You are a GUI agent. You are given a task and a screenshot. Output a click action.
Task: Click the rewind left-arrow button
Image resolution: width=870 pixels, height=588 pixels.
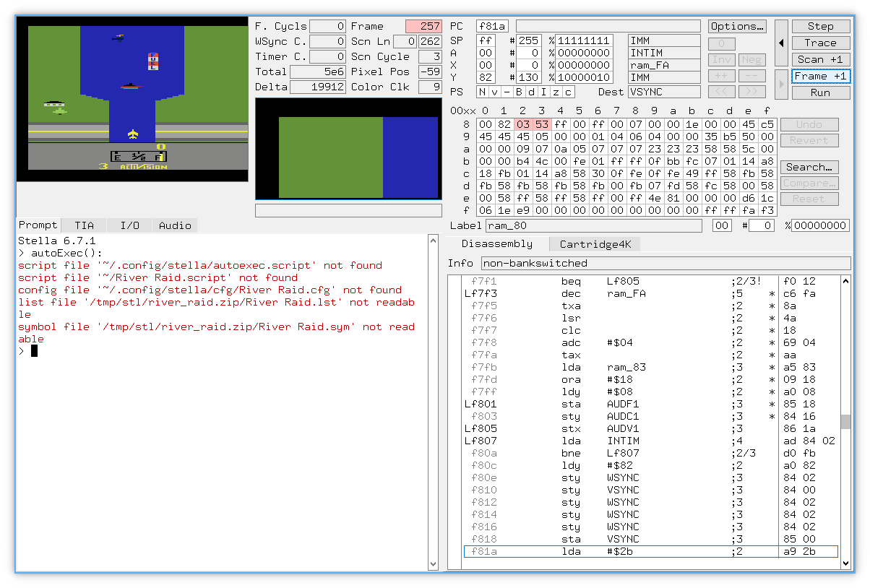(781, 43)
